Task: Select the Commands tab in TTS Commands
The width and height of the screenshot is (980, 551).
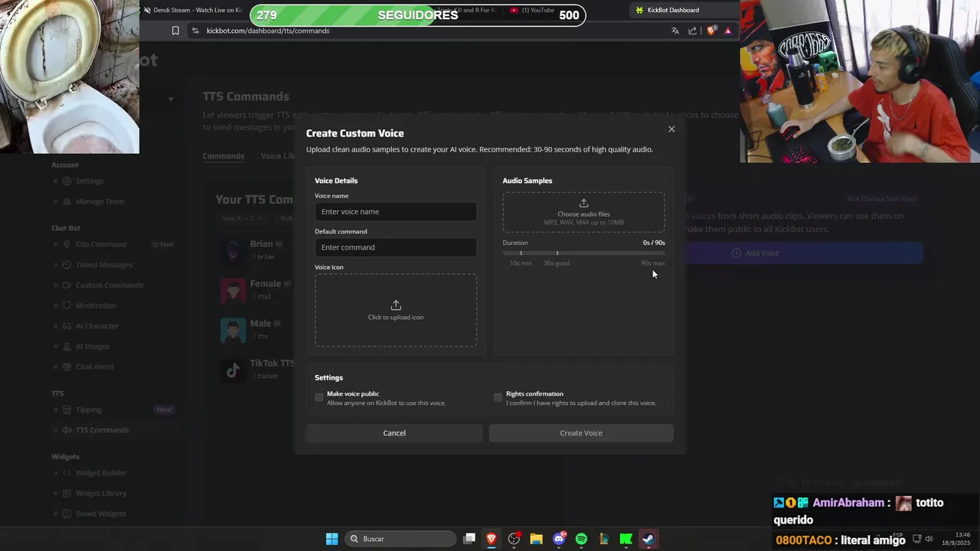Action: click(x=224, y=156)
